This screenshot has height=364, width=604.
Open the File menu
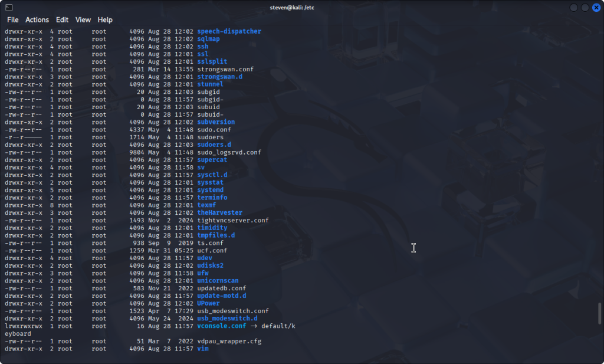12,19
